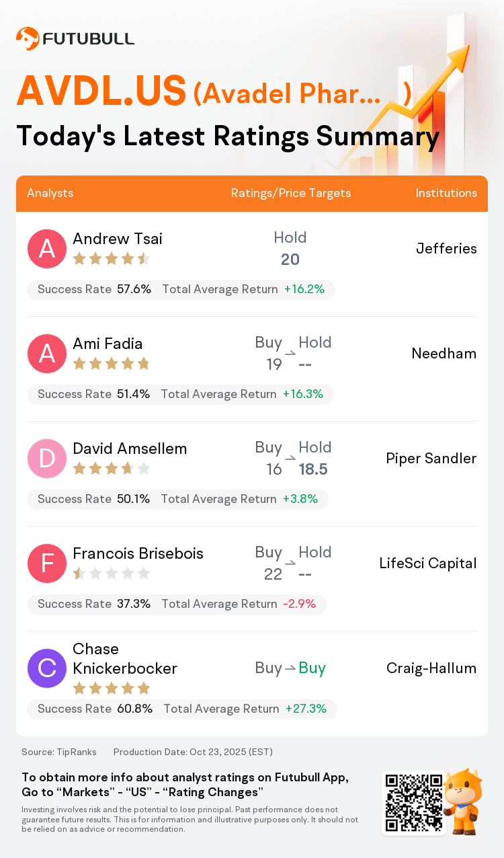Click Francois Brisebois' success rate pill
504x858 pixels.
point(176,604)
